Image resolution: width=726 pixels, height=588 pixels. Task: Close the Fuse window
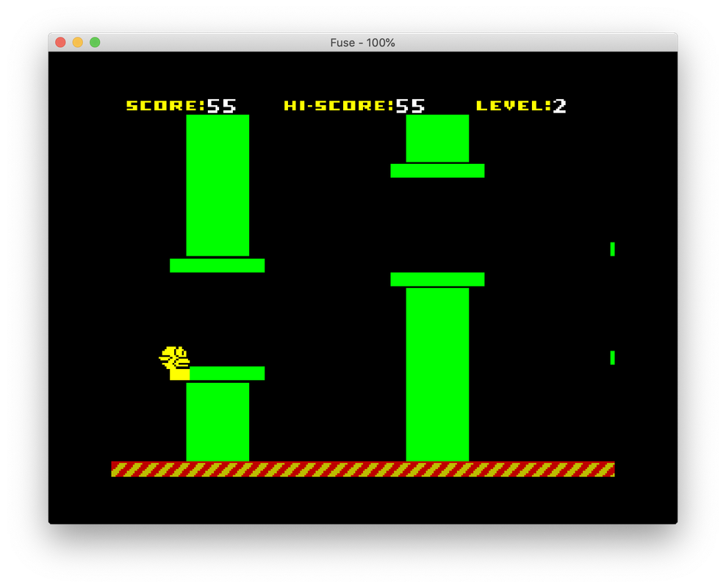pyautogui.click(x=60, y=42)
